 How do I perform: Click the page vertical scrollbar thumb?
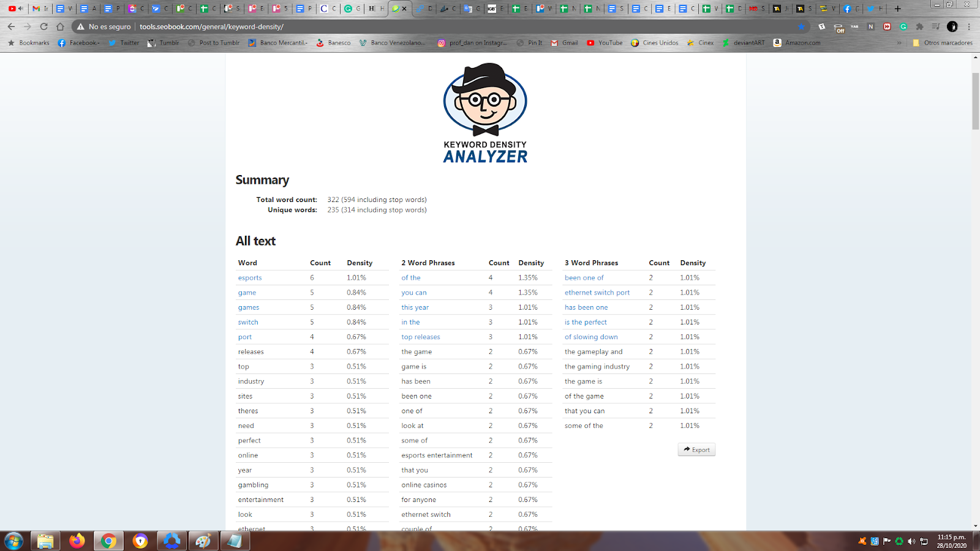pos(975,101)
